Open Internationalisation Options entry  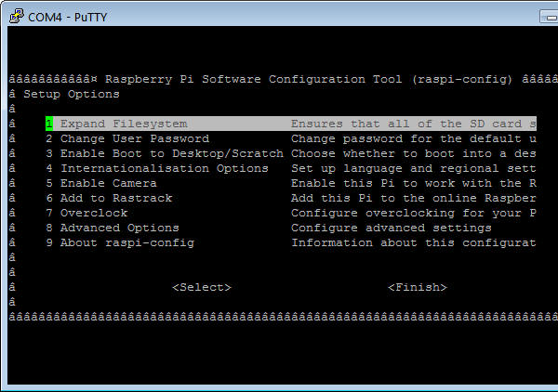(157, 168)
